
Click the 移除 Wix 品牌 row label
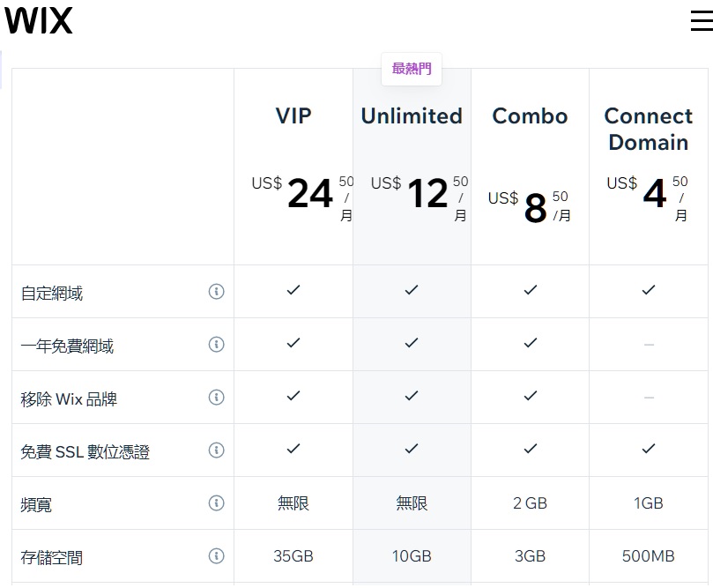[x=69, y=398]
